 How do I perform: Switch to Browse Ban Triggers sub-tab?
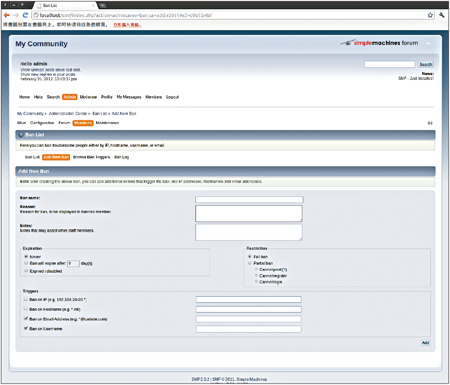91,157
